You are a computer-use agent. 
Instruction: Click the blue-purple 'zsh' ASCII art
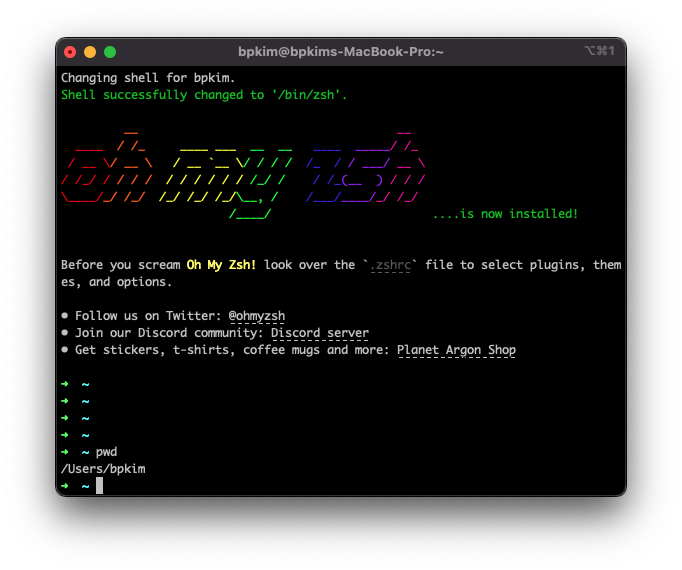[365, 167]
